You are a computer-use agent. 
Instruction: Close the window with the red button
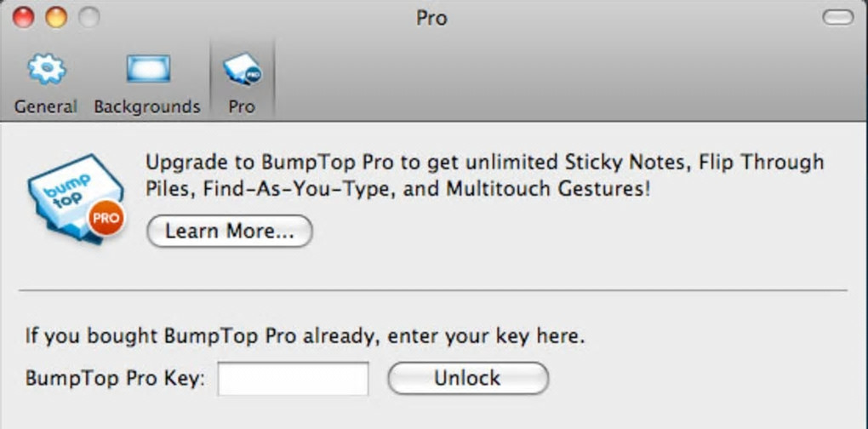point(24,17)
